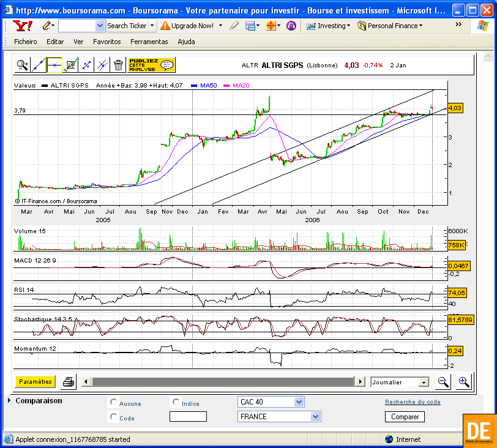Open the Investing toolbar menu
The width and height of the screenshot is (497, 448).
(x=328, y=26)
